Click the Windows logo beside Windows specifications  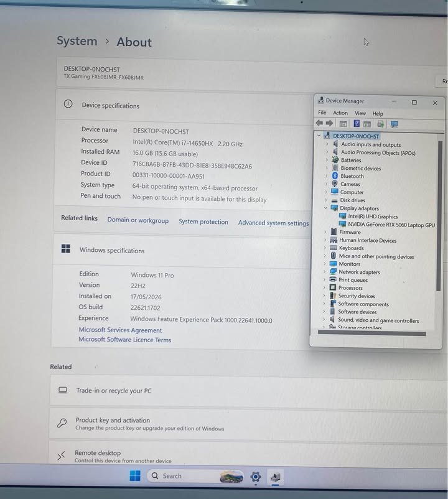[x=66, y=248]
